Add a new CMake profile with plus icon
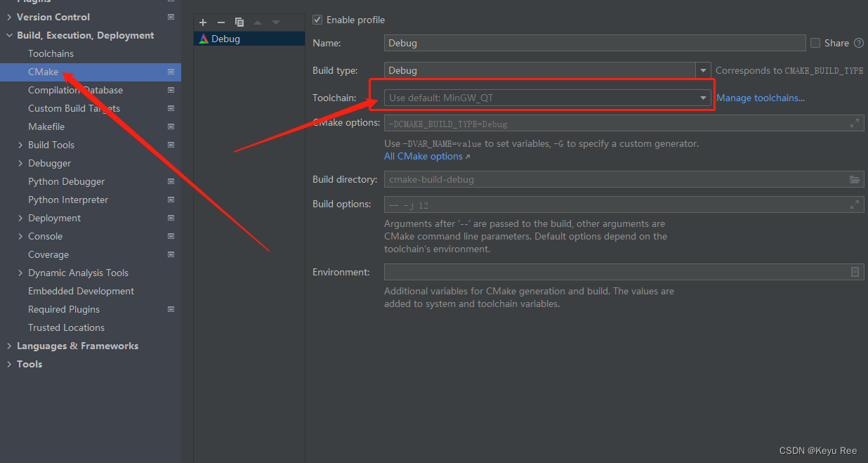Screen dimensions: 868x463 click(x=202, y=22)
